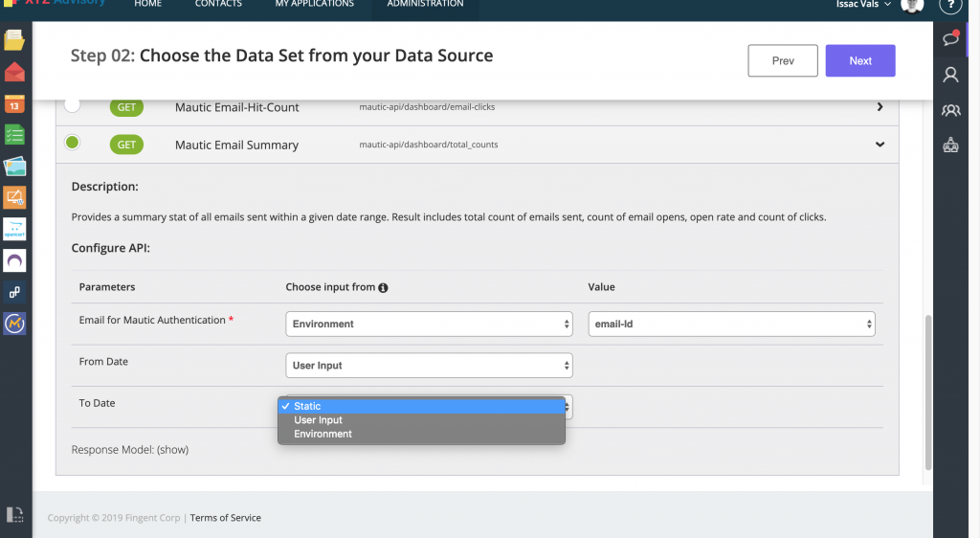Screen dimensions: 980x538
Task: Open the user groups icon
Action: point(950,111)
